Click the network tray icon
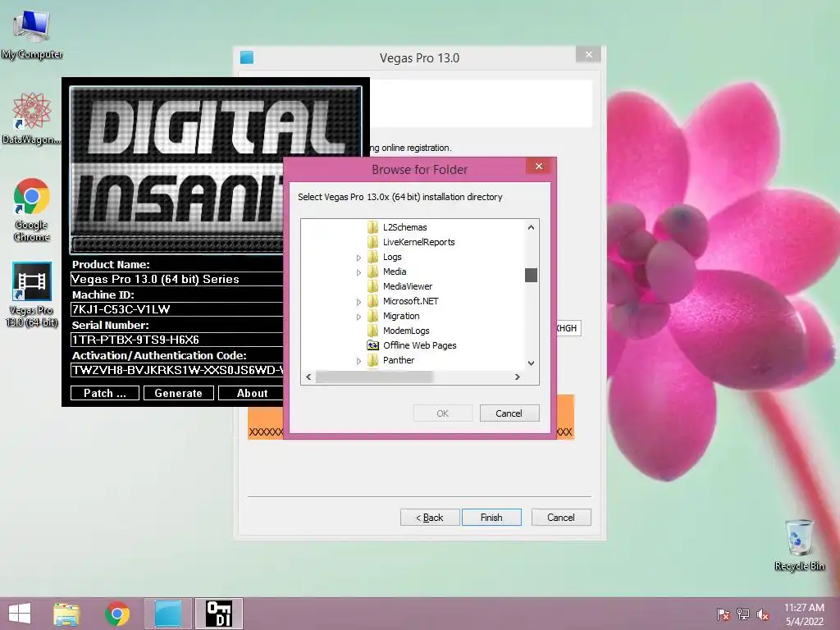This screenshot has height=630, width=840. tap(742, 614)
